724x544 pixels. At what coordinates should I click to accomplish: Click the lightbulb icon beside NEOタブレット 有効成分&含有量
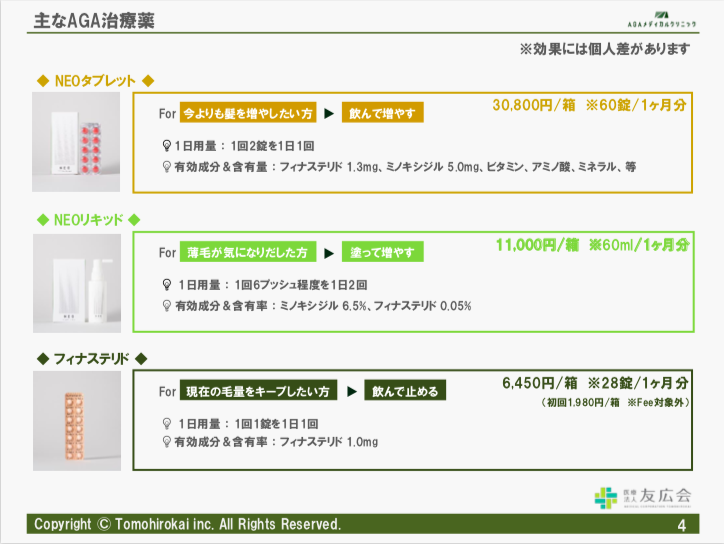click(167, 167)
